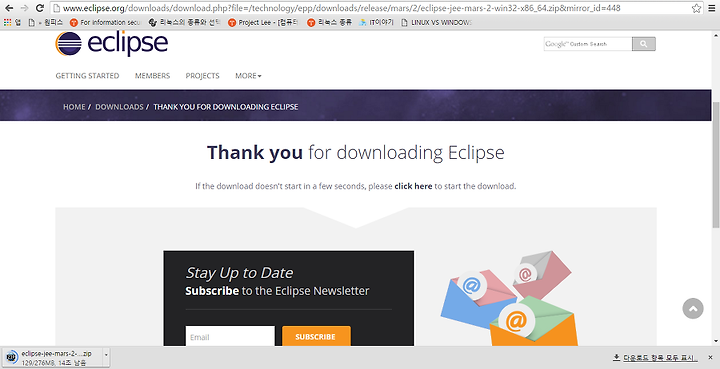Click the page vertical scrollbar thumb

716,165
